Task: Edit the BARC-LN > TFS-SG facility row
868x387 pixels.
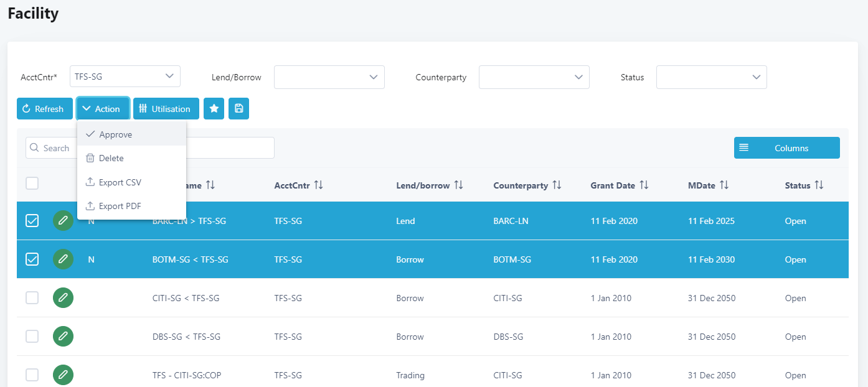Action: 63,221
